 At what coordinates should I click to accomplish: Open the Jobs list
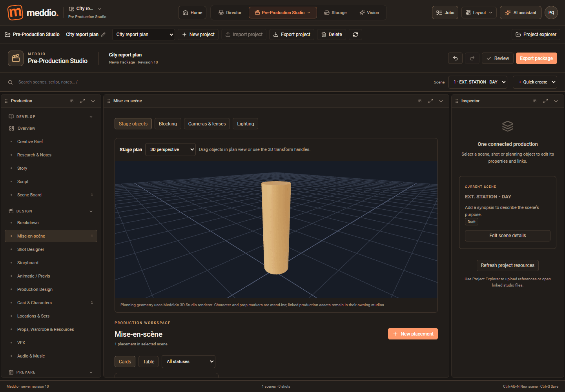pyautogui.click(x=445, y=13)
